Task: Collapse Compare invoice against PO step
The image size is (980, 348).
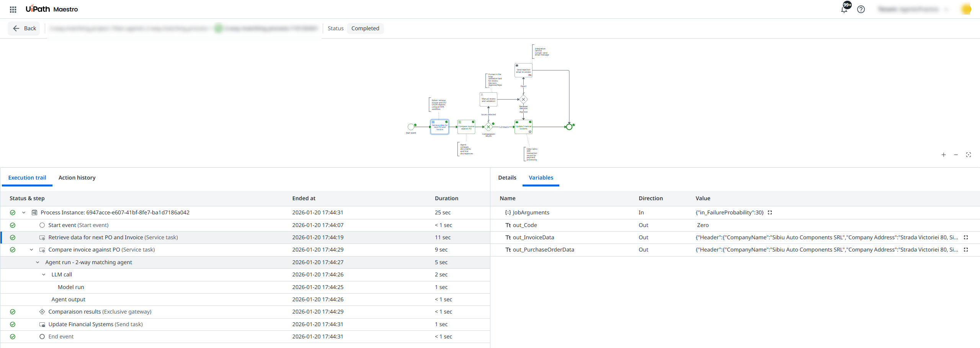Action: 31,250
